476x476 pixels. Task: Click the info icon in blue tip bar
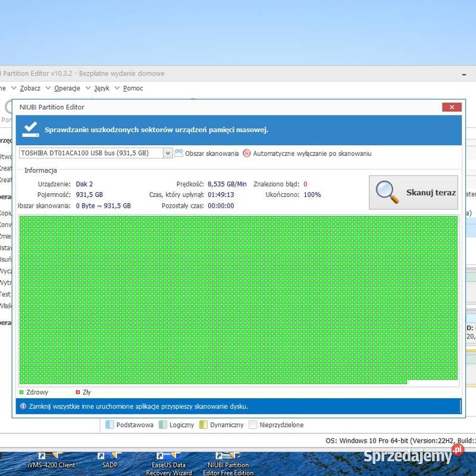(x=23, y=406)
